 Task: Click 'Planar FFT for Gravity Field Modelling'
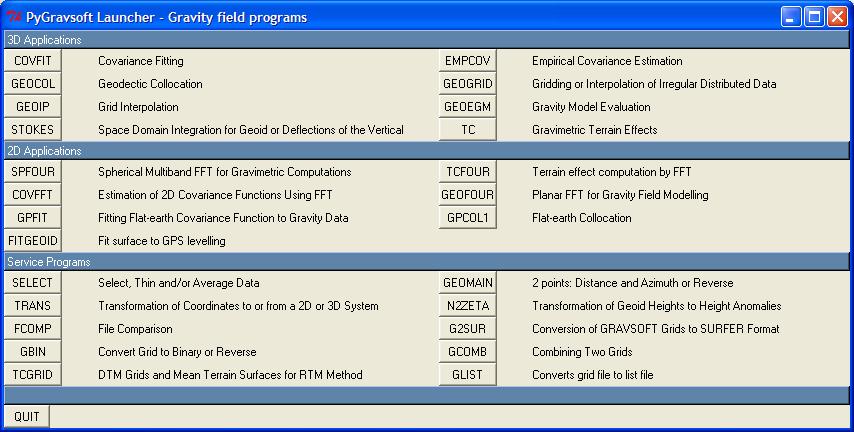click(620, 195)
